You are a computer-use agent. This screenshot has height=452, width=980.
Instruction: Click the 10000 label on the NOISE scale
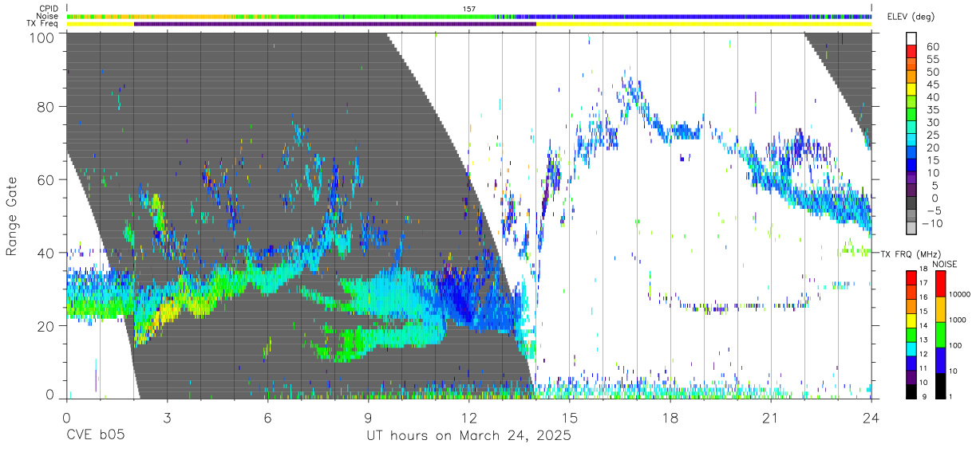coord(959,295)
